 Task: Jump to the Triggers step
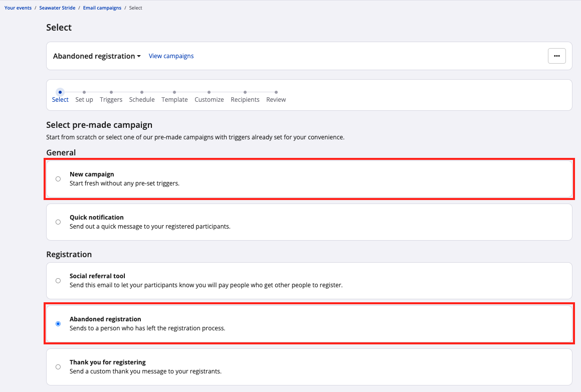[x=111, y=99]
